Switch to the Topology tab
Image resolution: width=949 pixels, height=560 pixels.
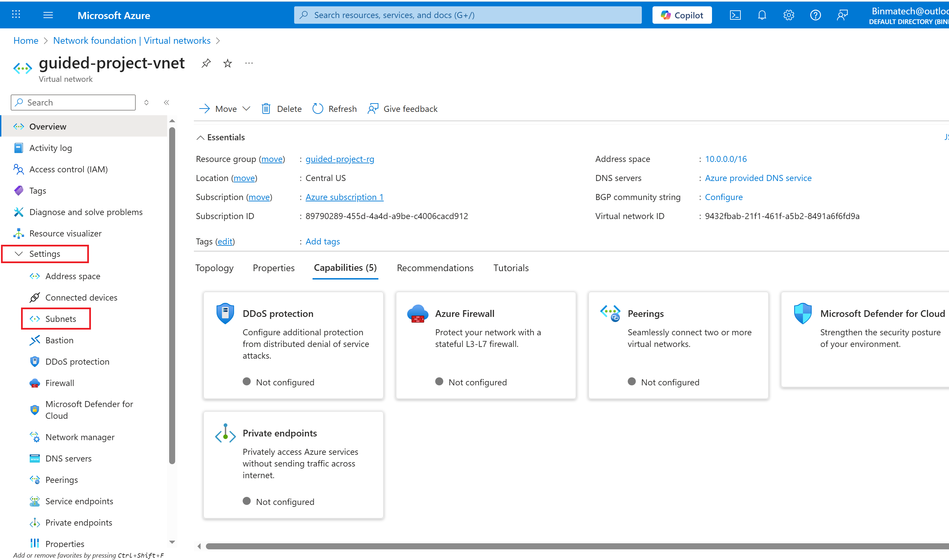pos(214,267)
